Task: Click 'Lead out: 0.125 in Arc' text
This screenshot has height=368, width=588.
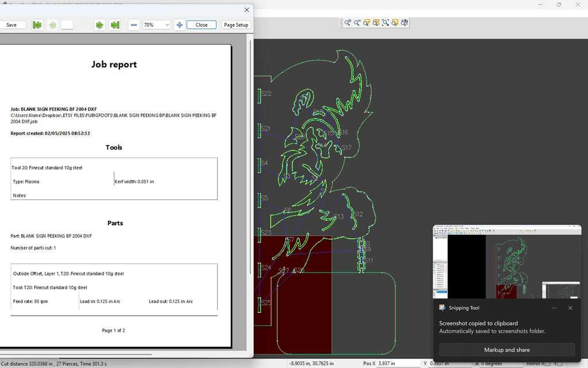Action: [x=171, y=301]
